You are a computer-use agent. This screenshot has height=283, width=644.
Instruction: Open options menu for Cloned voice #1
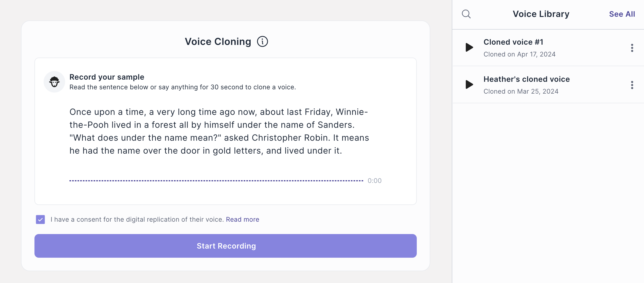[632, 48]
